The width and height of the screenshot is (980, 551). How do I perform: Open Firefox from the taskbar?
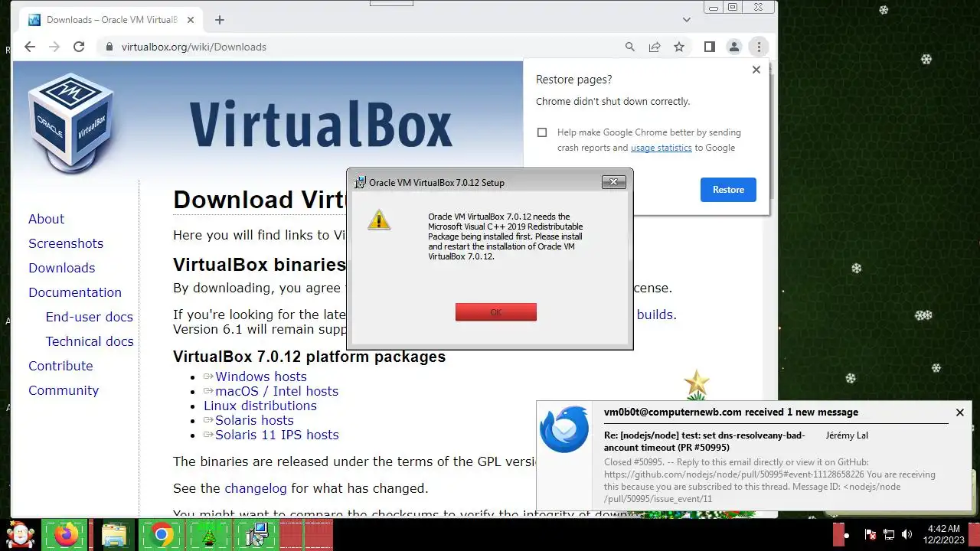[66, 535]
